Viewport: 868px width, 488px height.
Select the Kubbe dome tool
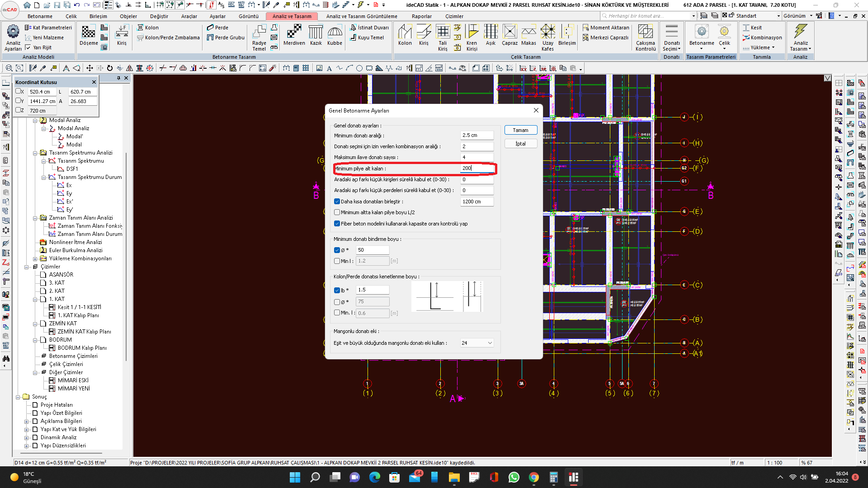coord(335,36)
